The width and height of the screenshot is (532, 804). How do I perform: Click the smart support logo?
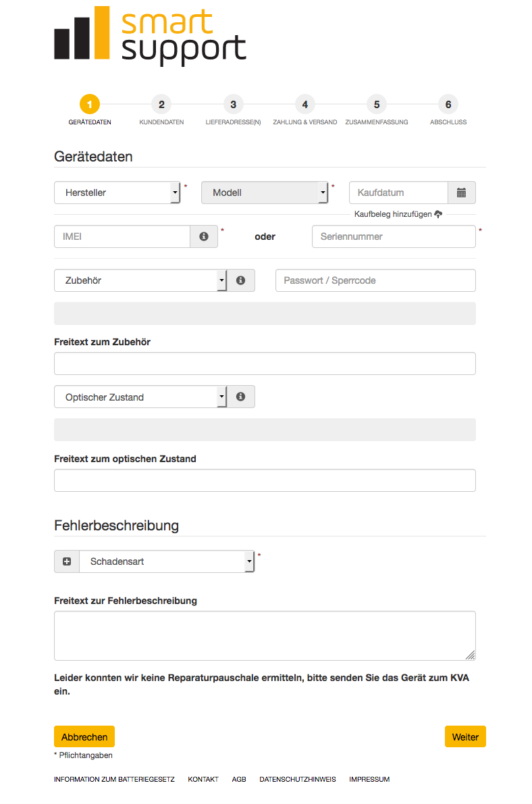click(x=150, y=35)
